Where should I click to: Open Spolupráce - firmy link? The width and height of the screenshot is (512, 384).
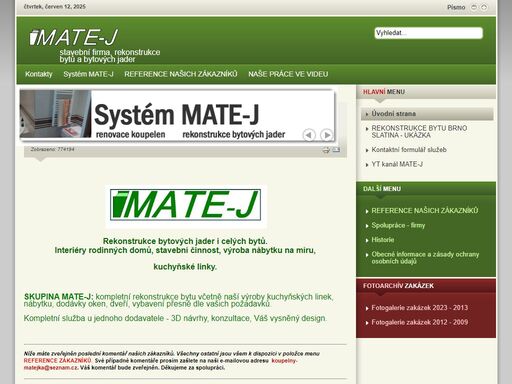pos(398,225)
